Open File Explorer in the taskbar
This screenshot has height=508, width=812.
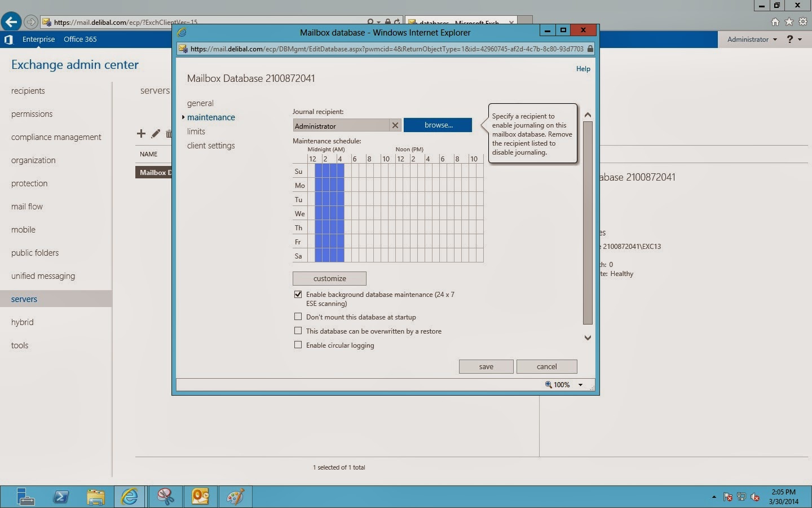96,497
